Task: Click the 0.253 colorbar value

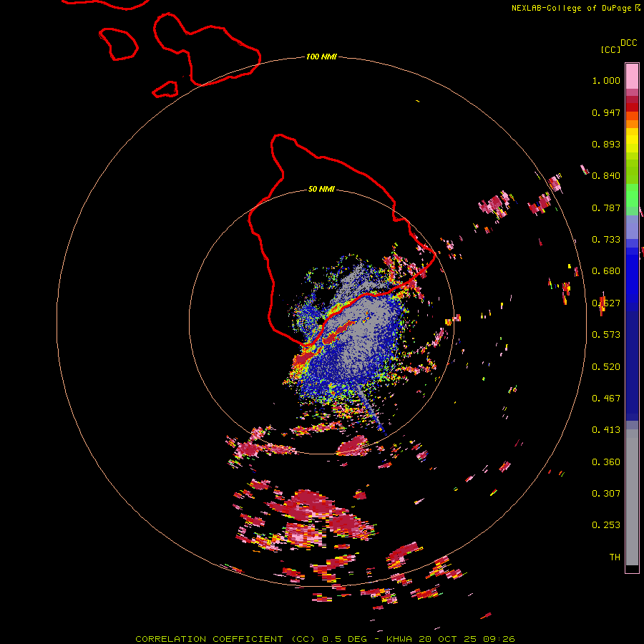Action: pos(606,525)
